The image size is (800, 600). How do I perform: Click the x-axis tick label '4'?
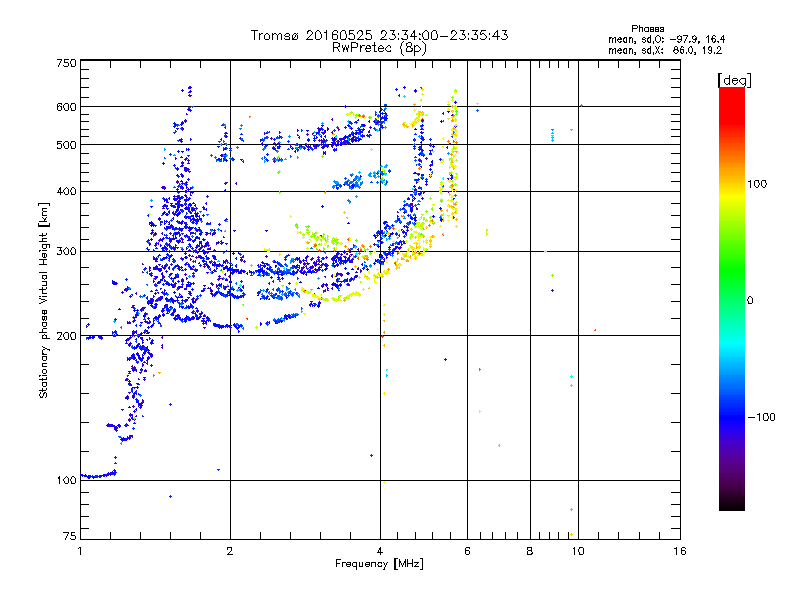click(x=380, y=551)
